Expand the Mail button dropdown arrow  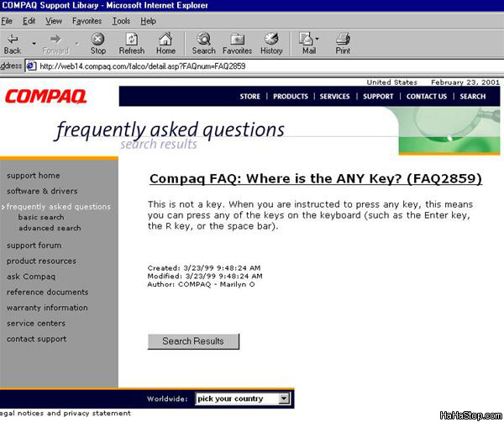[x=318, y=40]
